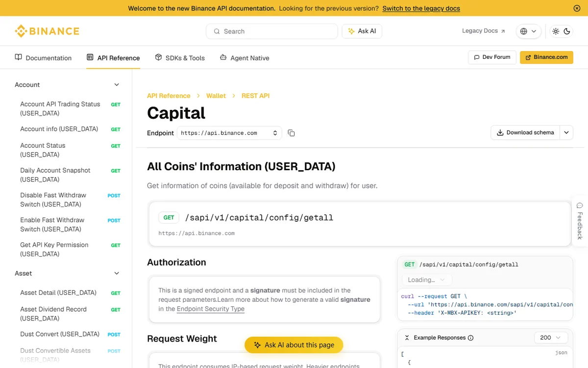588x368 pixels.
Task: Click the Authorization heading
Action: click(x=176, y=263)
